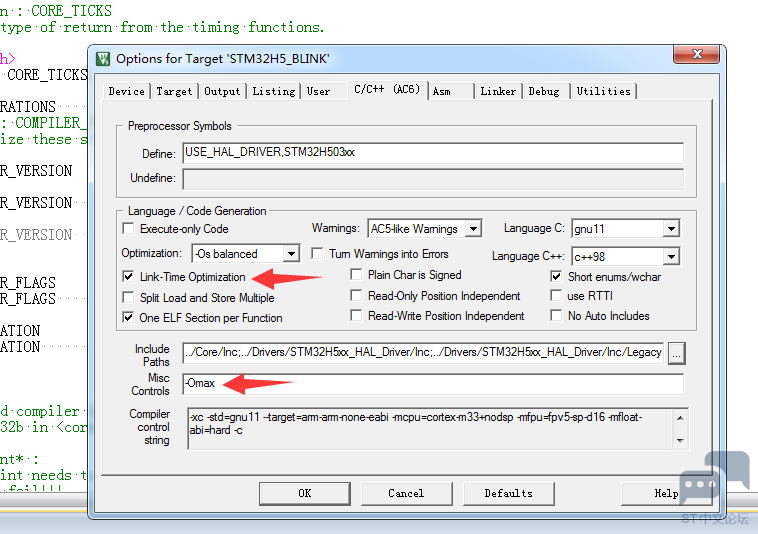Open the Output tab
The width and height of the screenshot is (758, 534).
tap(222, 91)
